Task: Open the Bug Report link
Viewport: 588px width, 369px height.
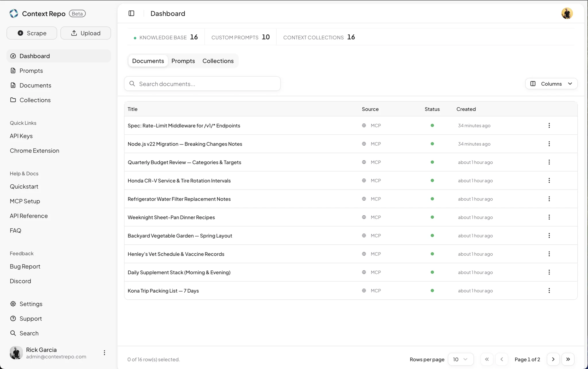Action: (25, 266)
